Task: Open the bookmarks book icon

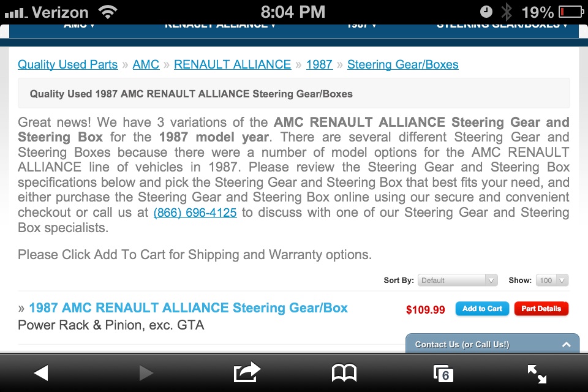Action: 344,373
